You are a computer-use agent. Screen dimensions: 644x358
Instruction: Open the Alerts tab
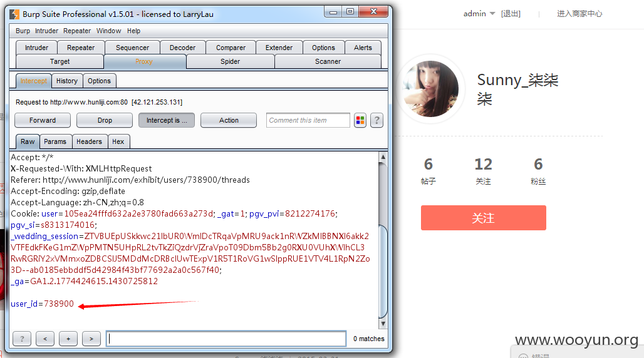click(x=363, y=48)
